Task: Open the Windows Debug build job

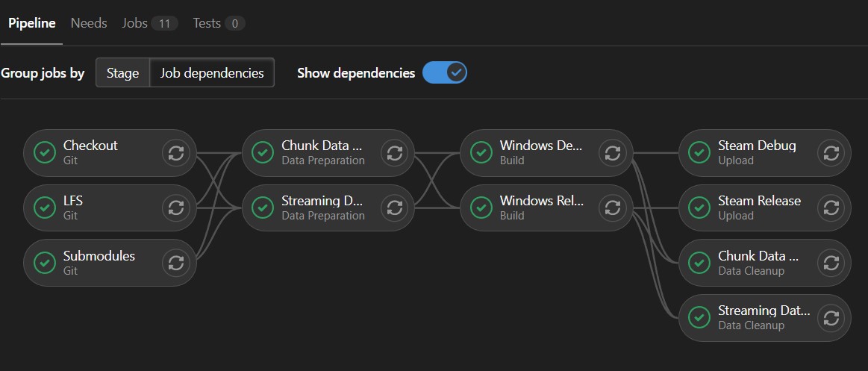Action: 541,152
